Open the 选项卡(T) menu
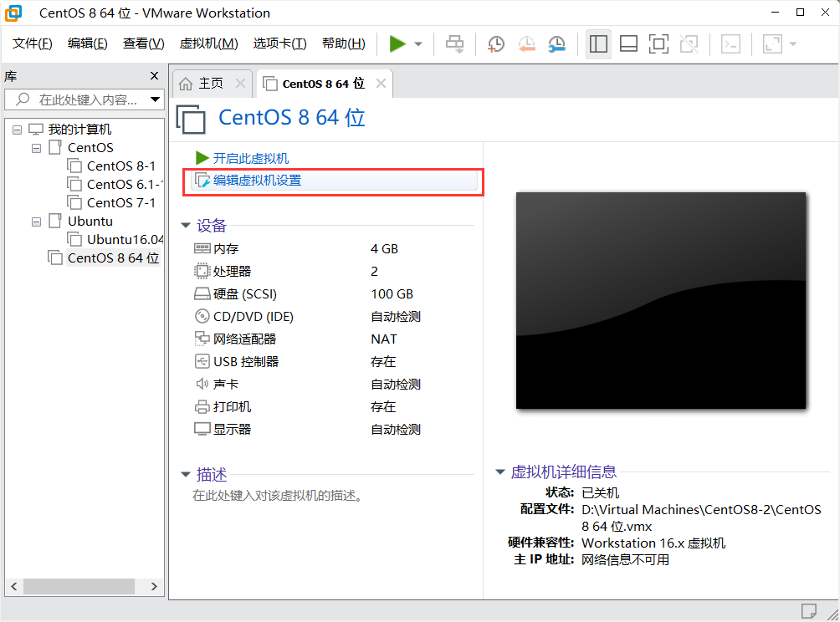 [279, 43]
